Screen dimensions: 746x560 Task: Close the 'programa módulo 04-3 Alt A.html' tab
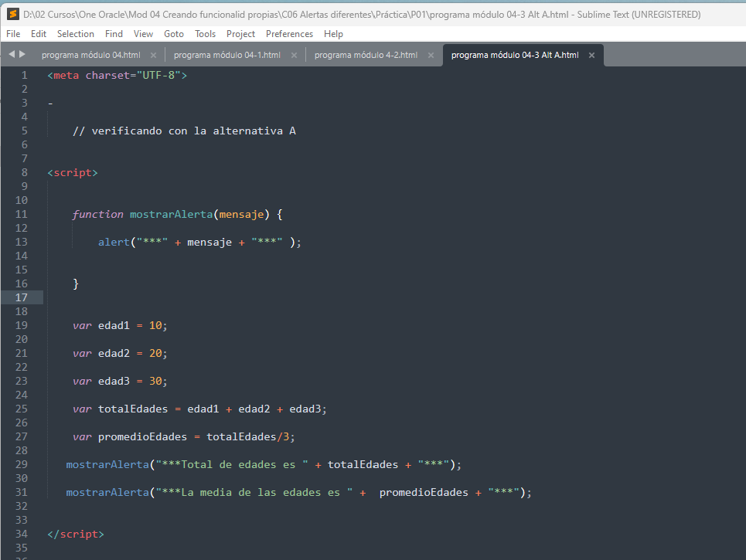coord(591,55)
